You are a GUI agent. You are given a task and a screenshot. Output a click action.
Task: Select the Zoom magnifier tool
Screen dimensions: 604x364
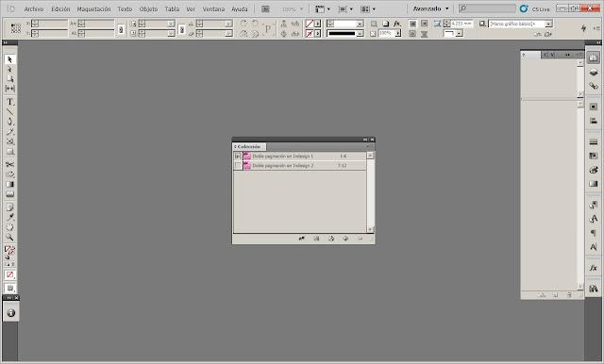point(10,237)
